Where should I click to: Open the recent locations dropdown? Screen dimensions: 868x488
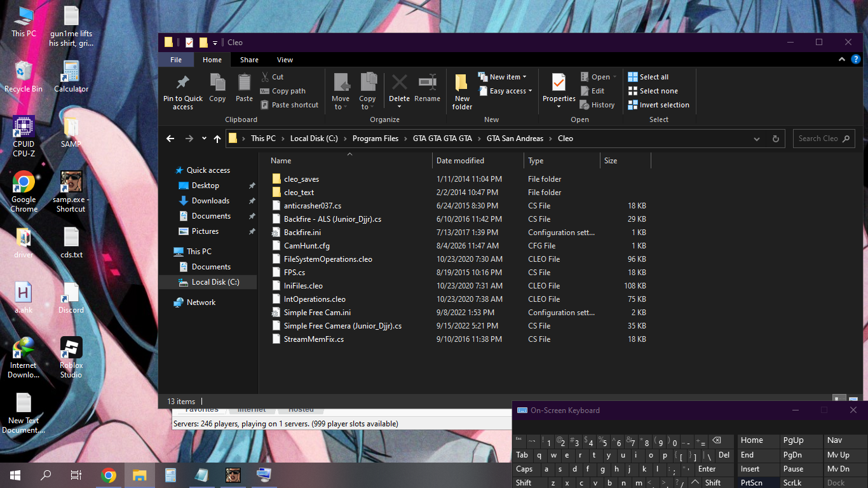(x=204, y=139)
